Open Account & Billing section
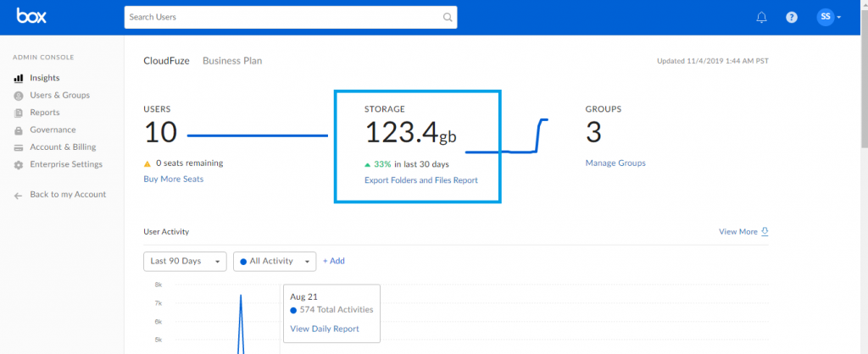This screenshot has width=868, height=354. 63,147
